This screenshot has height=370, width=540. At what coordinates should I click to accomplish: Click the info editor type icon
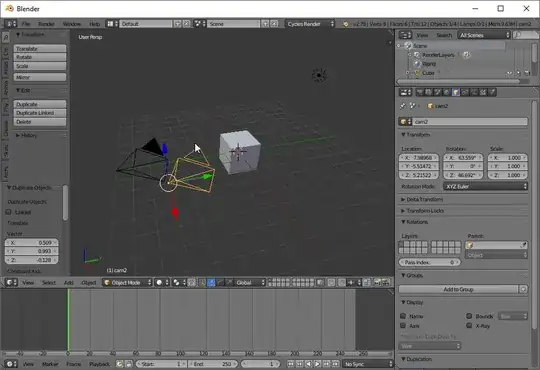coord(11,24)
